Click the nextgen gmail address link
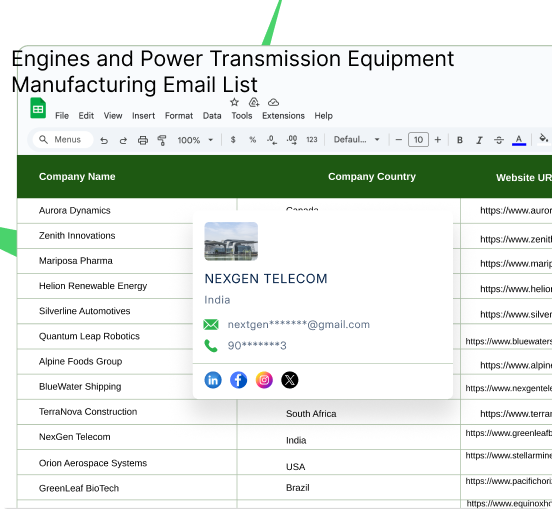 pyautogui.click(x=299, y=325)
